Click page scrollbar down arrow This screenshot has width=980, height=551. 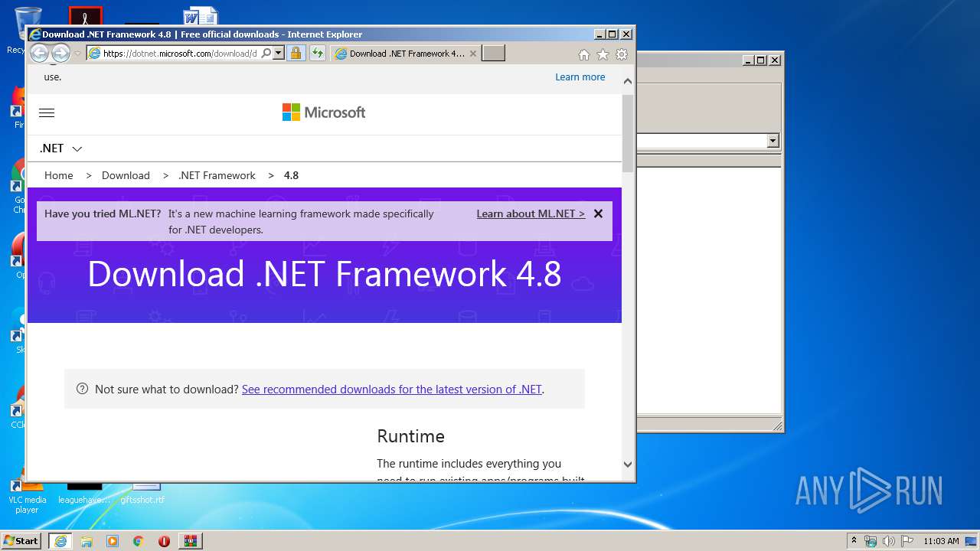point(628,464)
